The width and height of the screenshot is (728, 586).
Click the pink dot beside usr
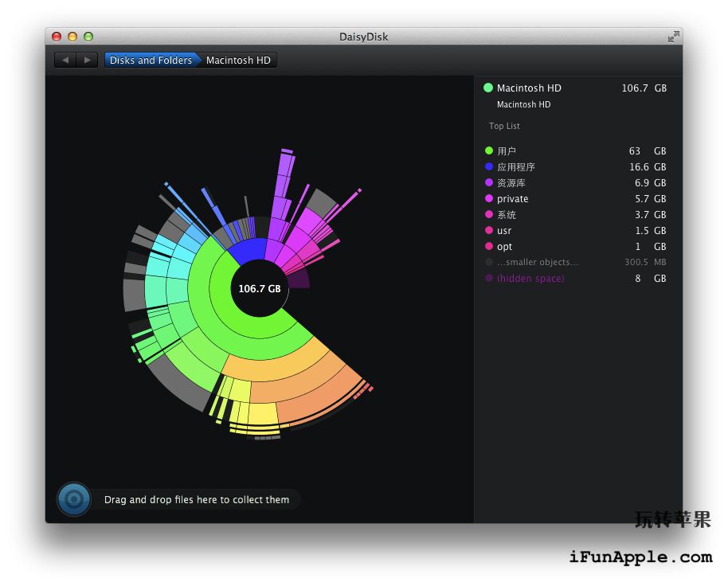(489, 230)
